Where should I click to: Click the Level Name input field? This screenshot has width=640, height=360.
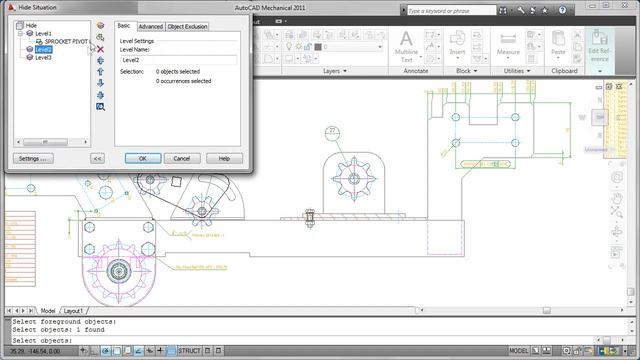178,60
